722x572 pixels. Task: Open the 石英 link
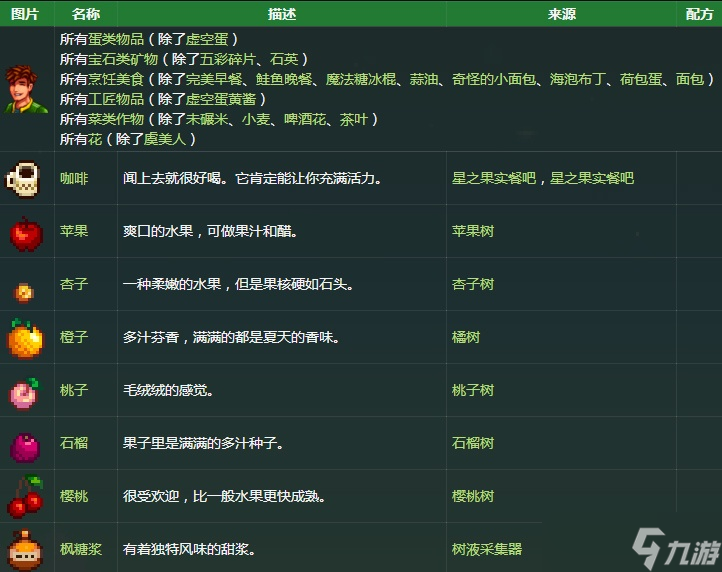click(284, 59)
